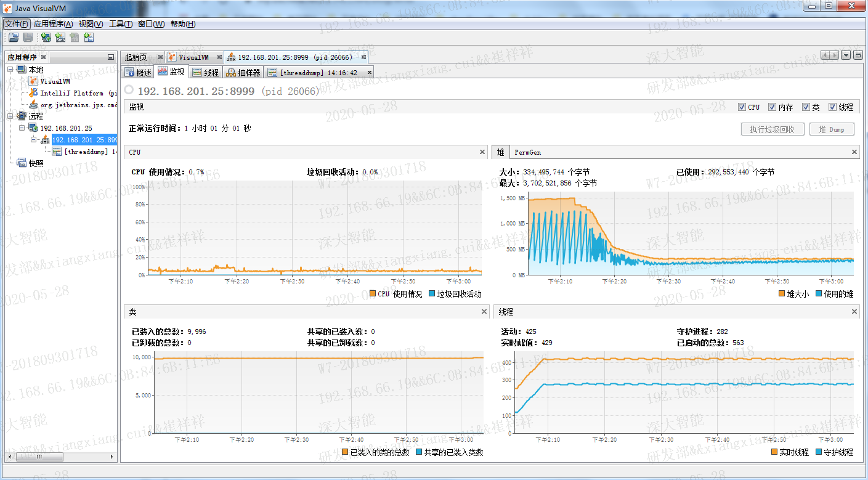The image size is (868, 480).
Task: Click the [threaddump] node icon in the tree
Action: (x=57, y=152)
